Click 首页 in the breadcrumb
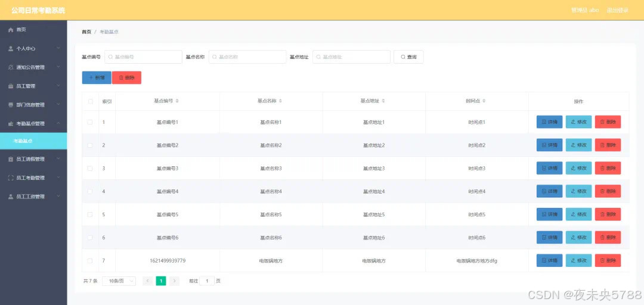This screenshot has height=305, width=644. tap(86, 32)
